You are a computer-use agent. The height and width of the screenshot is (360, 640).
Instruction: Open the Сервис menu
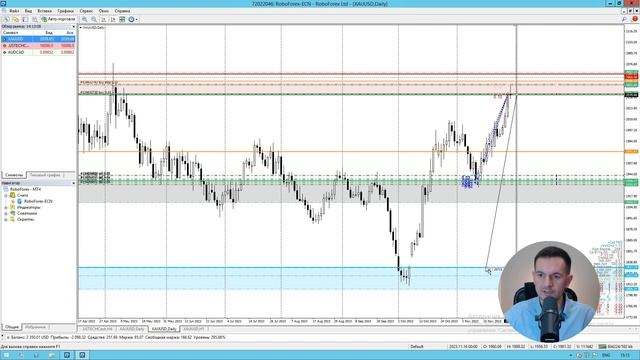tap(86, 11)
